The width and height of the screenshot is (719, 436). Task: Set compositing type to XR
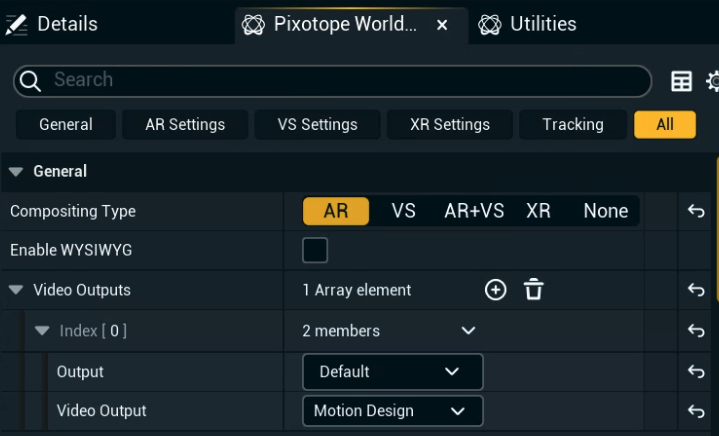click(538, 211)
